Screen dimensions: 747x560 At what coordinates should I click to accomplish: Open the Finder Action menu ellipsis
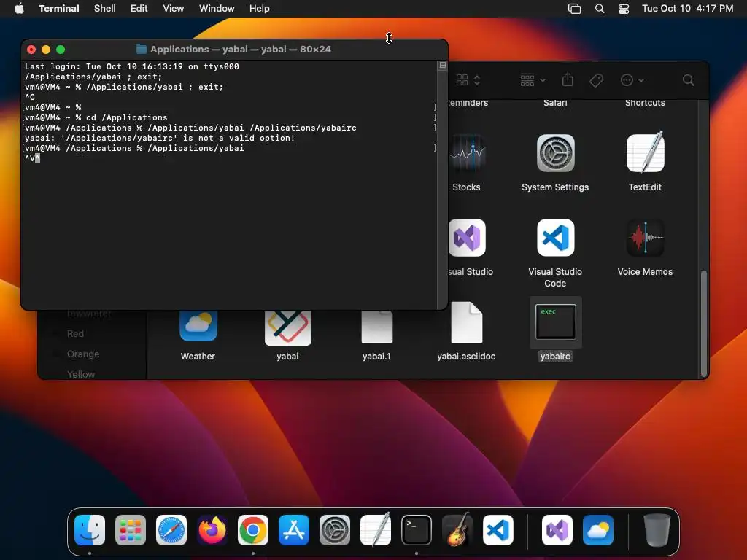click(x=632, y=80)
